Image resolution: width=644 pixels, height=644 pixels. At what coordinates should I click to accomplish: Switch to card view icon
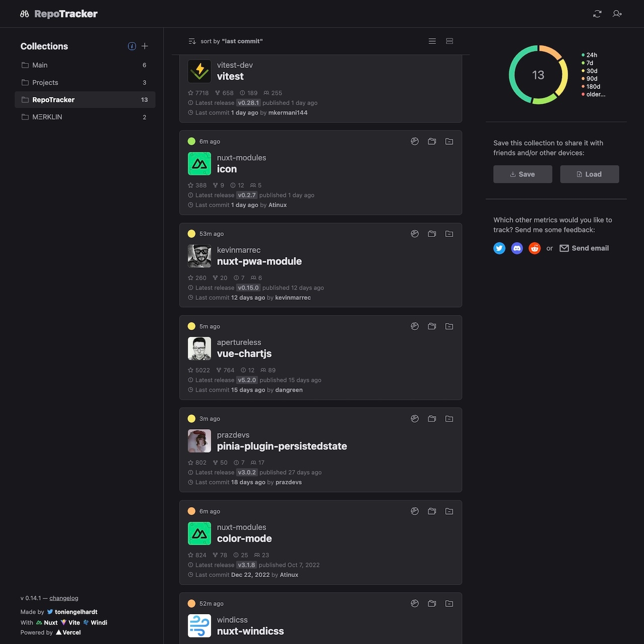(x=450, y=41)
